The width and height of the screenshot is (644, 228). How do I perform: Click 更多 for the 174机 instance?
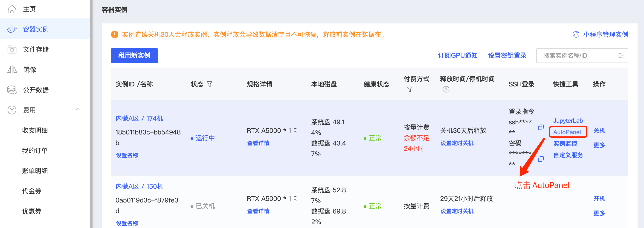(x=599, y=145)
